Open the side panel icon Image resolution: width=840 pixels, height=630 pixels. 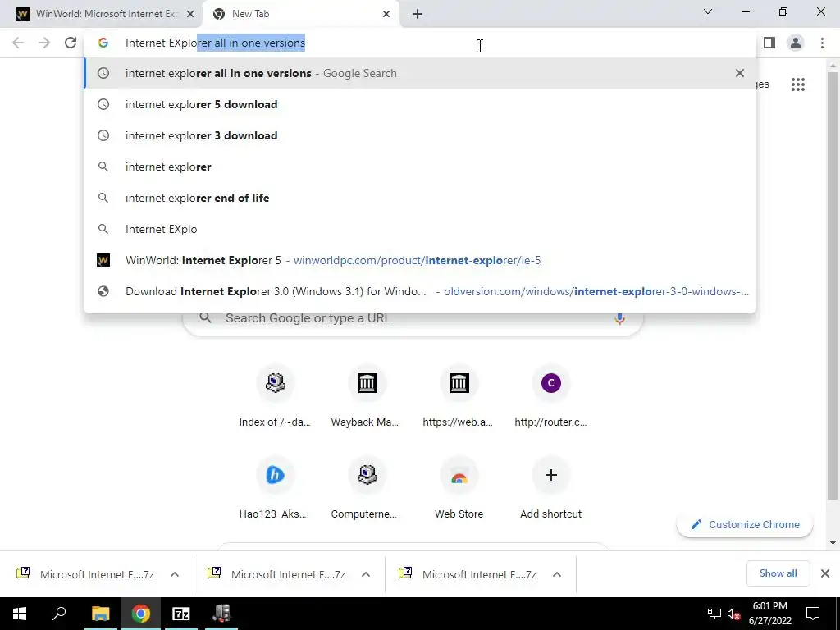769,43
